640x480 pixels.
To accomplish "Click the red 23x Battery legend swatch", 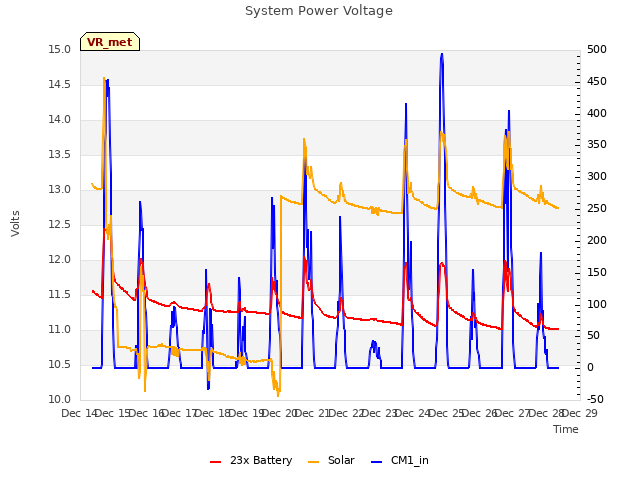I will coord(215,462).
